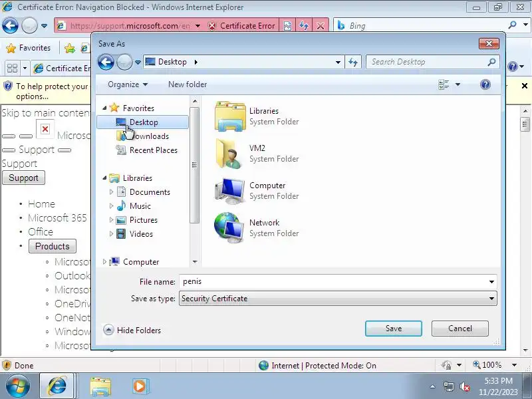The height and width of the screenshot is (399, 532).
Task: Click IE Quick Tabs icon
Action: (x=13, y=68)
